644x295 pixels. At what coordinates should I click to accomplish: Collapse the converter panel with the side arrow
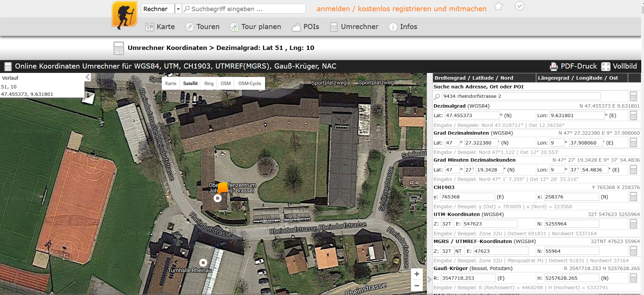tap(429, 279)
